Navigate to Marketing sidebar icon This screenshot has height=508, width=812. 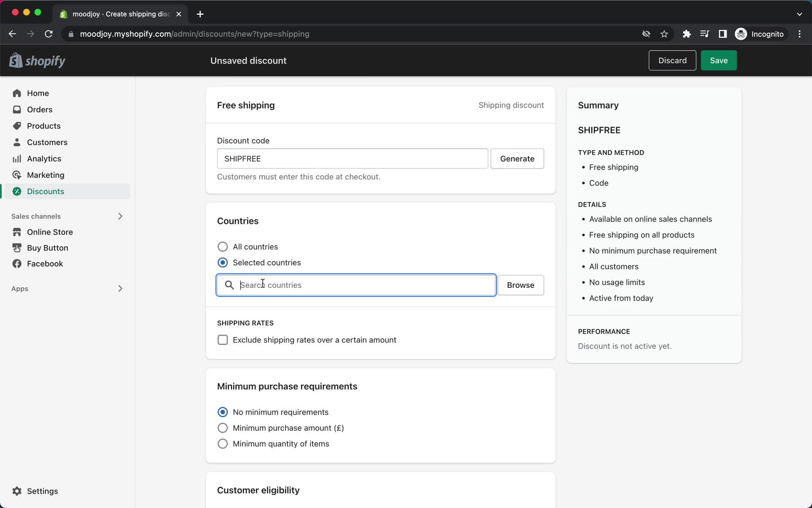point(16,174)
